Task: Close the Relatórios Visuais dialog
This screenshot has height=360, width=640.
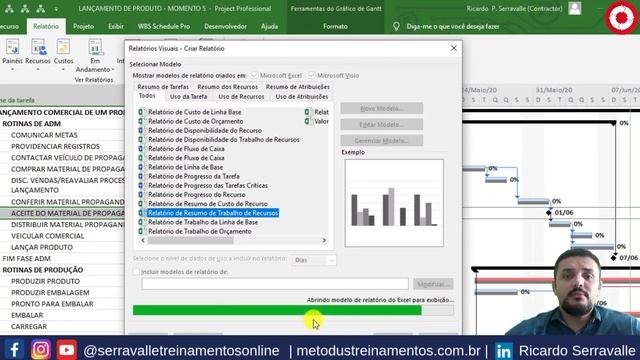Action: 454,48
